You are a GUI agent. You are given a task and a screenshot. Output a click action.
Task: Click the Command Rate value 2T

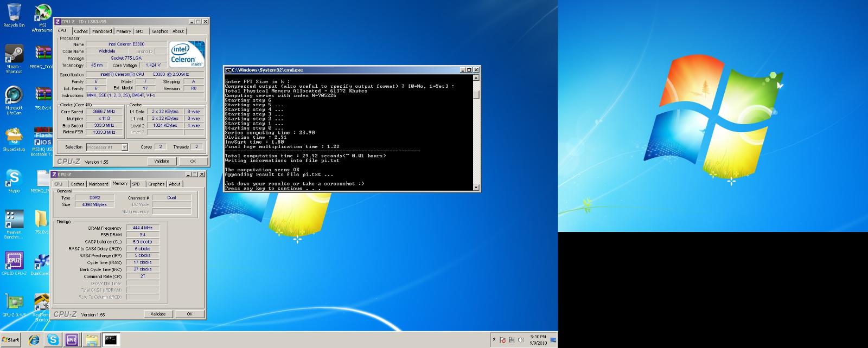pyautogui.click(x=143, y=276)
